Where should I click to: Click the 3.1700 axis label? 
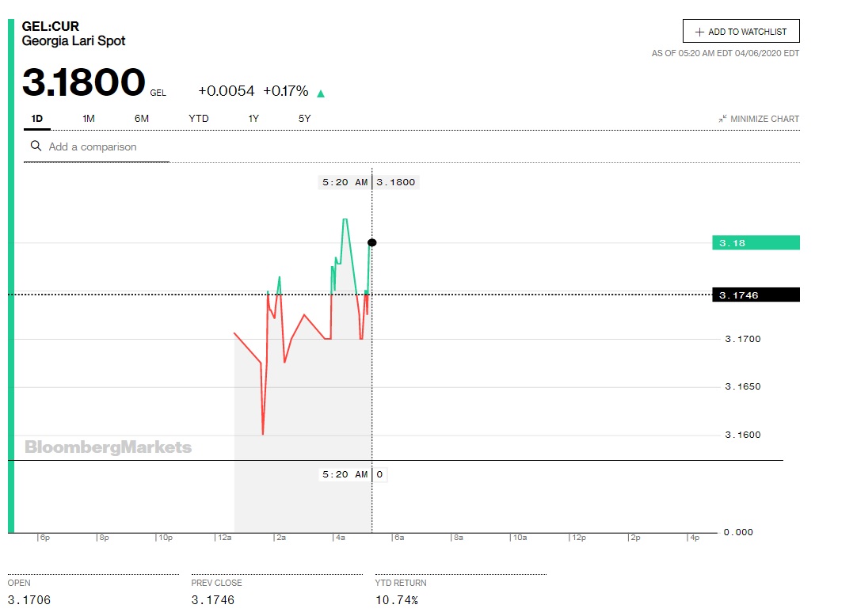tap(742, 339)
